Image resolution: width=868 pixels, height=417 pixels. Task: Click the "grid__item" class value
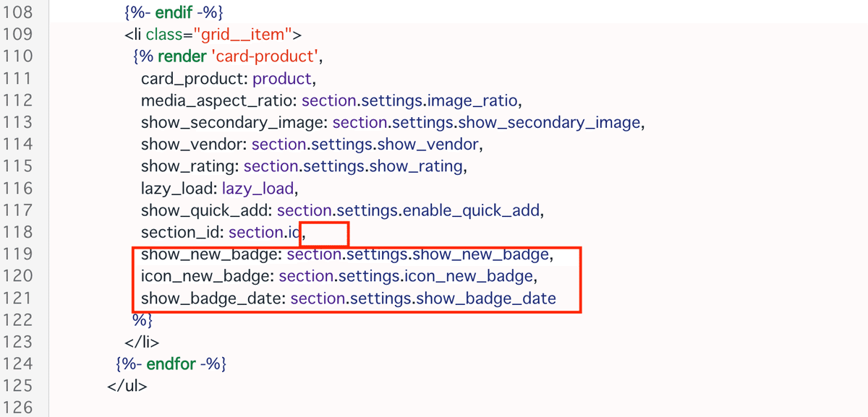pos(242,34)
